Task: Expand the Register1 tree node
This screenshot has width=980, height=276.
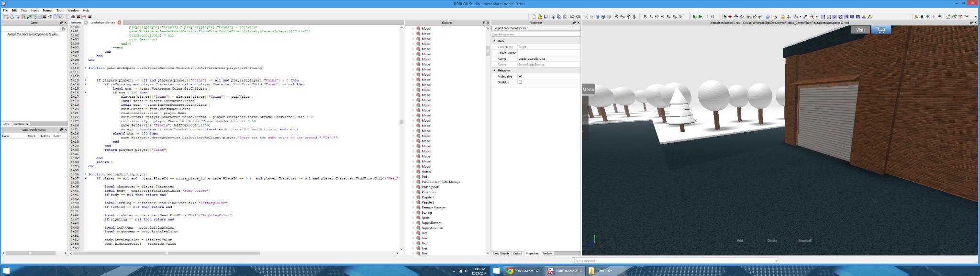Action: tap(413, 197)
